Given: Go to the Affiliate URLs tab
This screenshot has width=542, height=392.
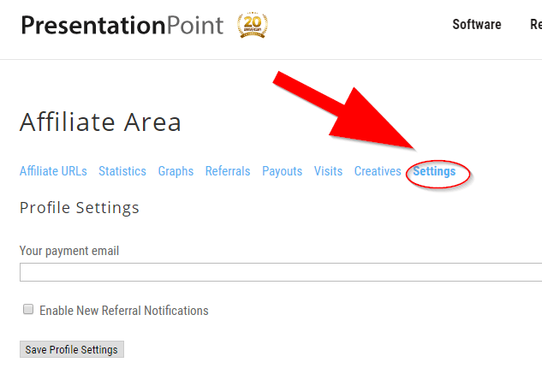Looking at the screenshot, I should pyautogui.click(x=53, y=171).
